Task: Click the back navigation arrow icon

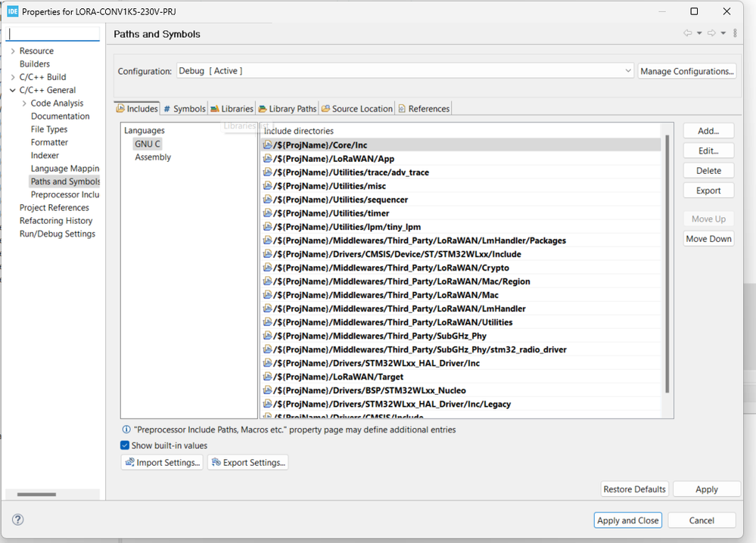Action: coord(688,33)
